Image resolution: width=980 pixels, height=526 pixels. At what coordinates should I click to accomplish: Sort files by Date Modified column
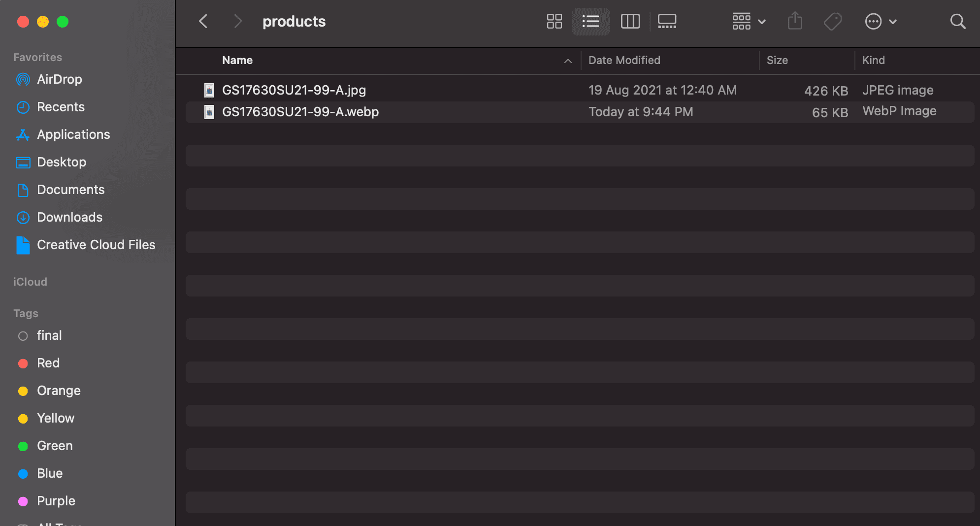pos(624,60)
